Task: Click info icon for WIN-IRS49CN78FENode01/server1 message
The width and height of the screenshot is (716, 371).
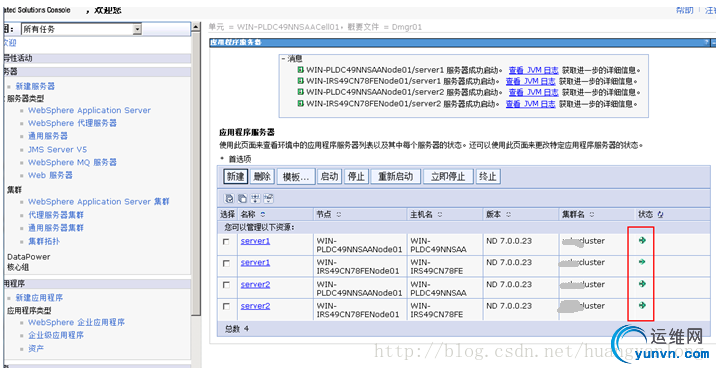Action: pos(300,81)
